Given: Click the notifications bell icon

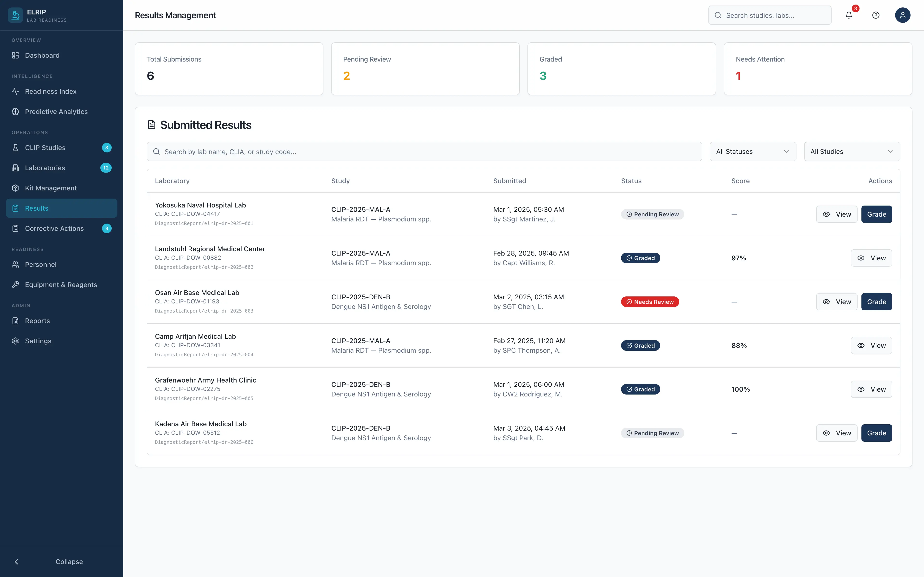Looking at the screenshot, I should coord(848,15).
